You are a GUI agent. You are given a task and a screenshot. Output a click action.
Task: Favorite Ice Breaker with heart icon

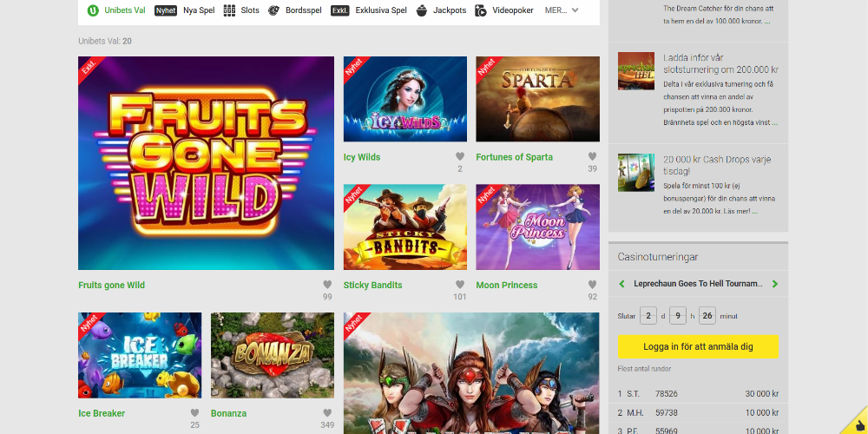point(194,413)
